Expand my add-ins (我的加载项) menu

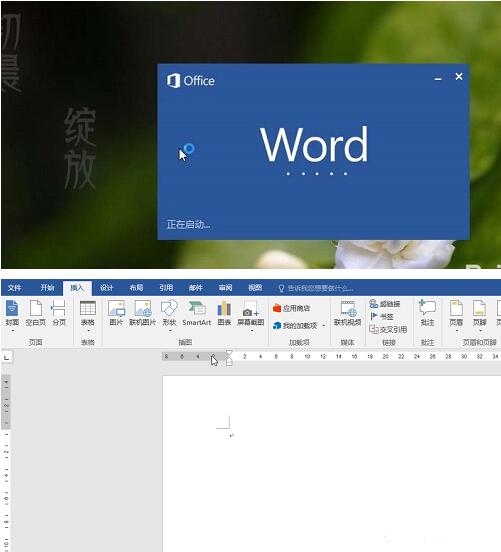tap(299, 326)
